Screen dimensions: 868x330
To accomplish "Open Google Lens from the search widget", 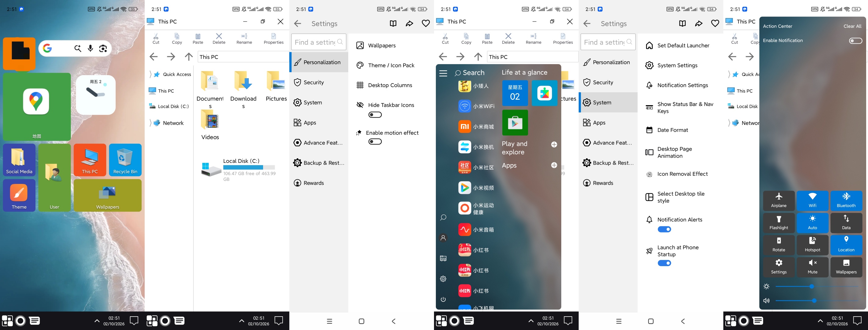I will 103,49.
